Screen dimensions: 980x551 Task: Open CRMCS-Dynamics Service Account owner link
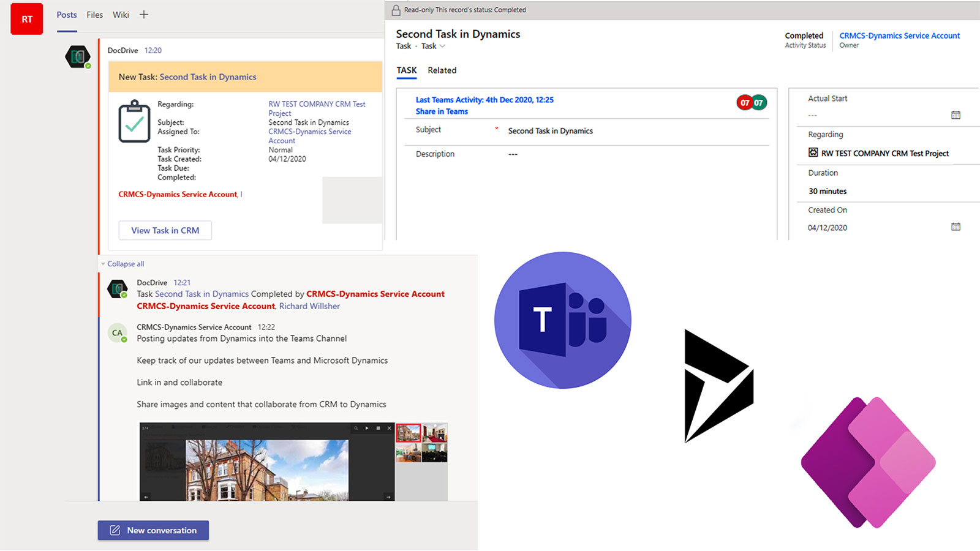click(x=900, y=36)
